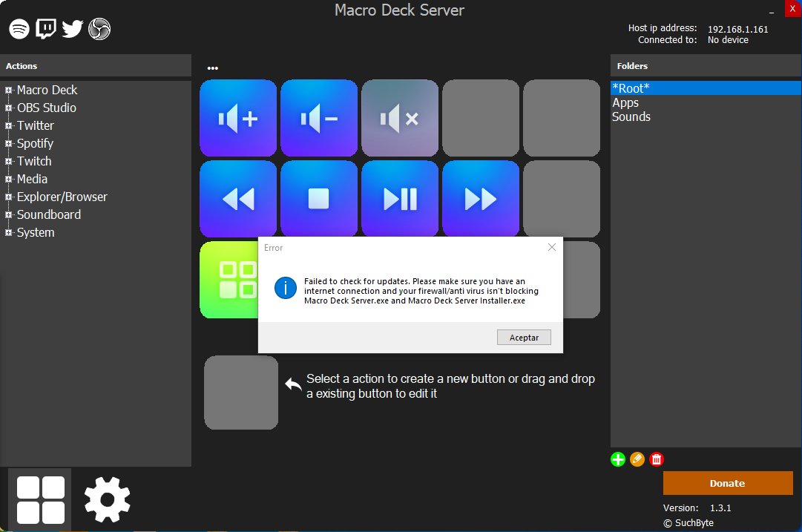Select the *Root* folder
The width and height of the screenshot is (802, 532).
click(706, 88)
